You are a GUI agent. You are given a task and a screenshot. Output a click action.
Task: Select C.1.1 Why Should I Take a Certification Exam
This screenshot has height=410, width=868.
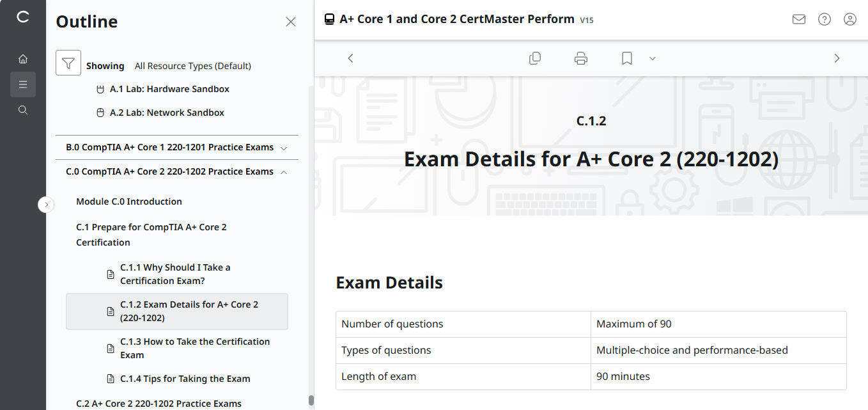click(x=175, y=273)
